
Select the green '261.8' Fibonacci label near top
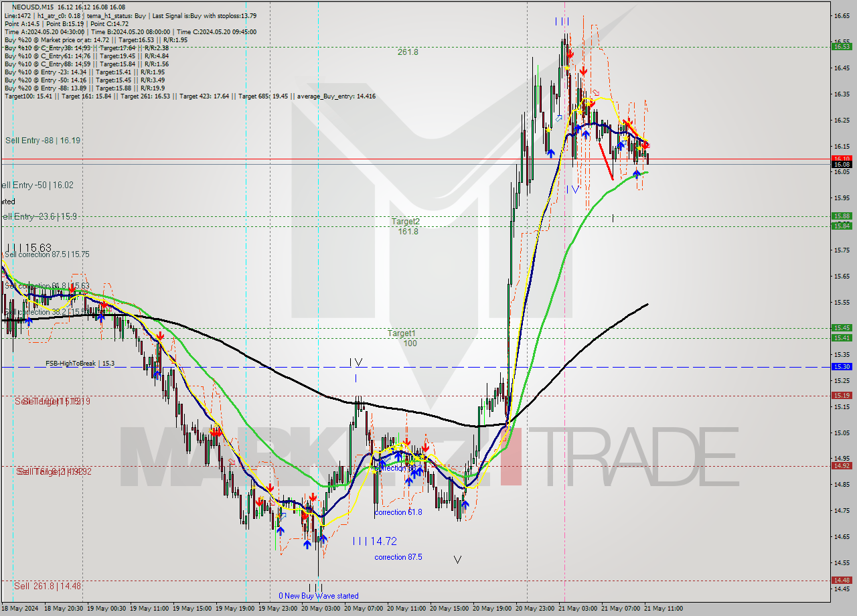[408, 52]
